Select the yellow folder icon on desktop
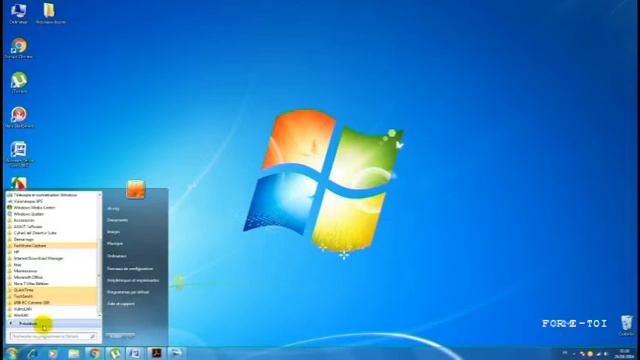The height and width of the screenshot is (360, 640). tap(50, 14)
